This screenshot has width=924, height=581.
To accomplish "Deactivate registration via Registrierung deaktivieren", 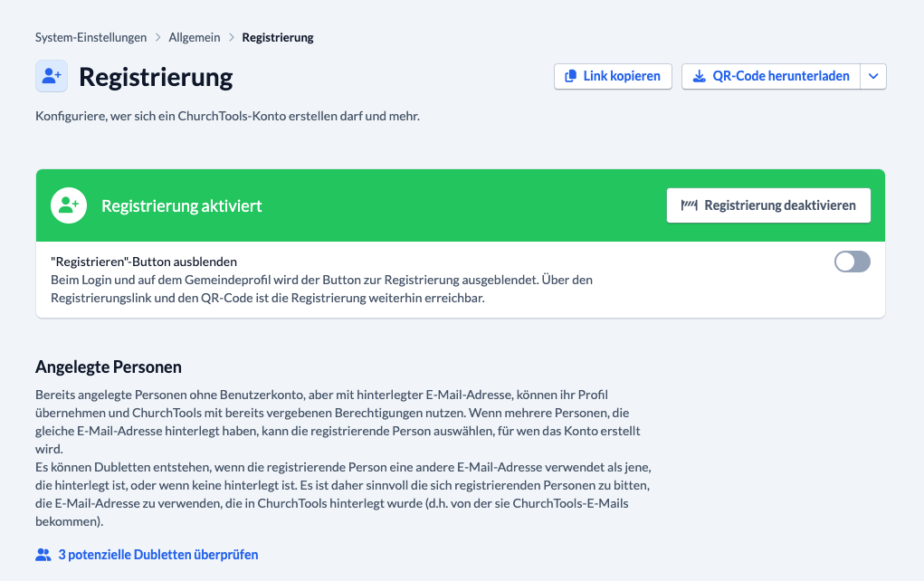I will 768,205.
